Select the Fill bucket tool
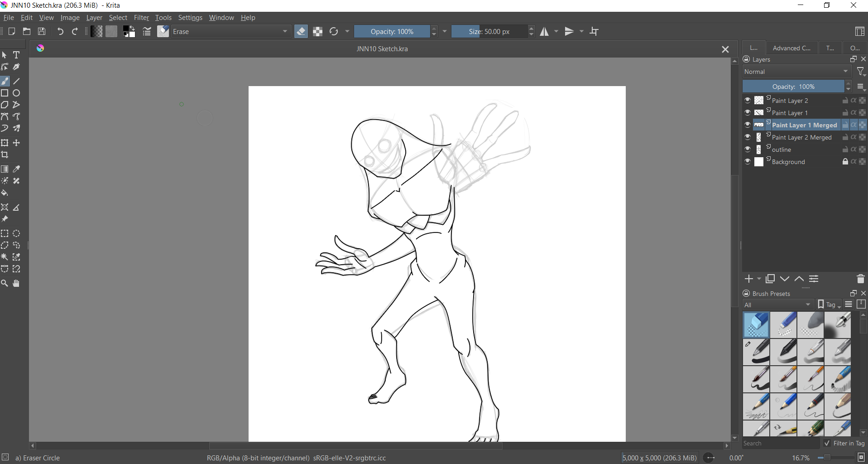The height and width of the screenshot is (464, 868). (x=5, y=193)
